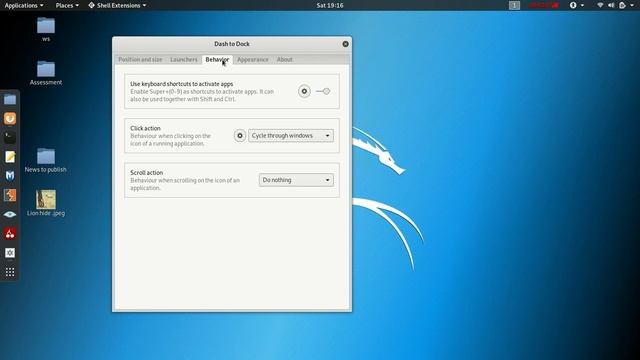
Task: Click the Dash to Dock title bar text
Action: coord(232,44)
